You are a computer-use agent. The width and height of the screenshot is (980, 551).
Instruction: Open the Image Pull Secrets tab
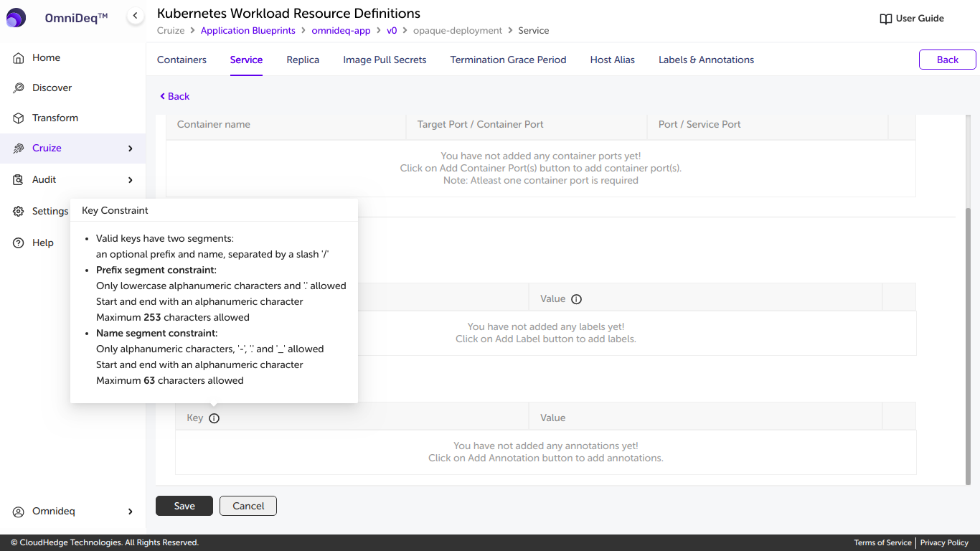(x=385, y=60)
